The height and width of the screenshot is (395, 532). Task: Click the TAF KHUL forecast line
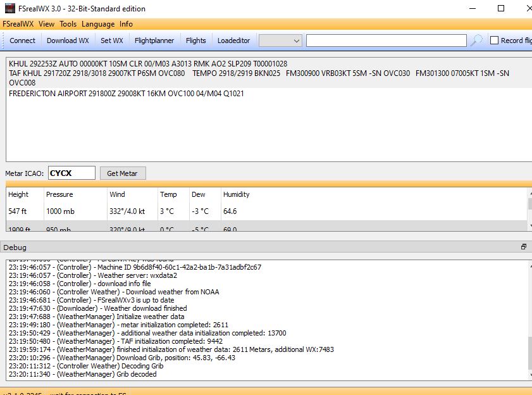pos(259,78)
